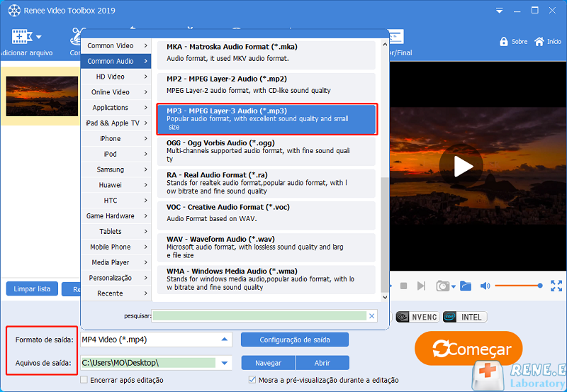Open Configuração de saída settings
This screenshot has width=567, height=392.
click(x=295, y=340)
